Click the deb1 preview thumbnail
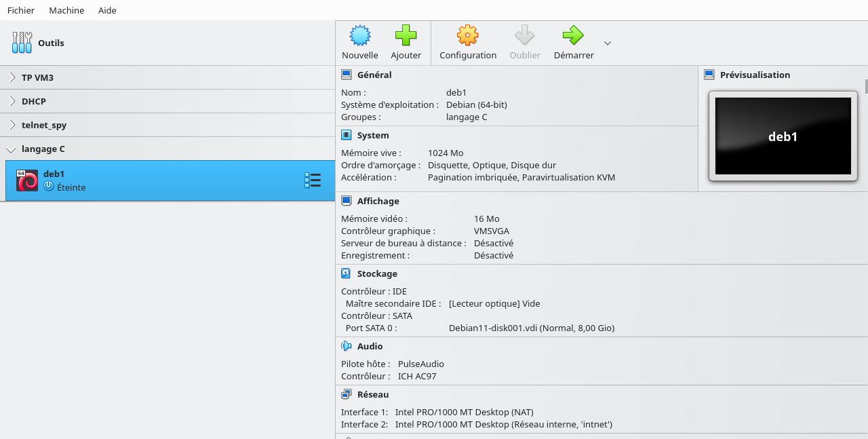 (x=783, y=136)
